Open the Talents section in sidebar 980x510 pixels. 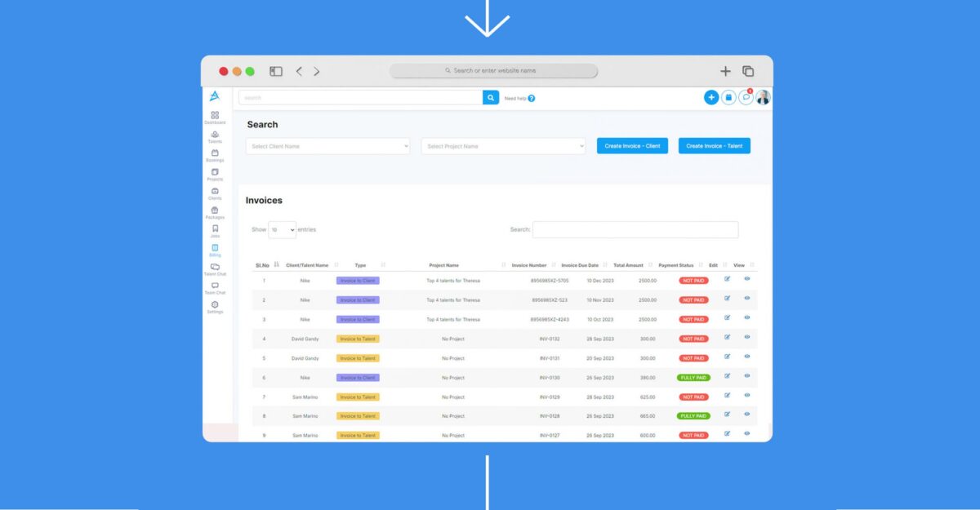[215, 135]
